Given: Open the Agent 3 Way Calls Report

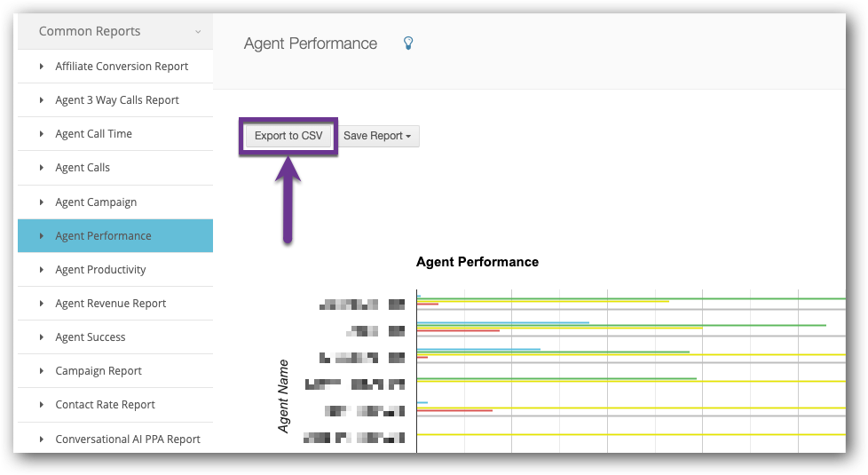Looking at the screenshot, I should 117,100.
